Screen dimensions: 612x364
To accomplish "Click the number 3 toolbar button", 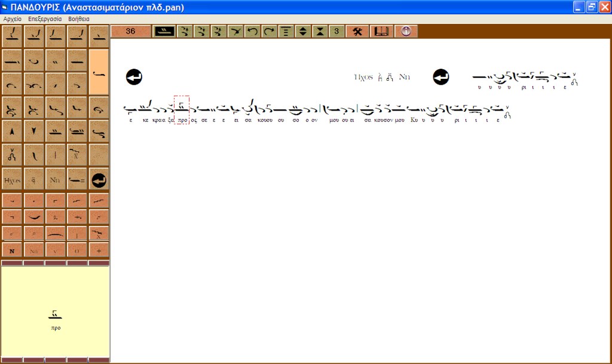I will 336,32.
